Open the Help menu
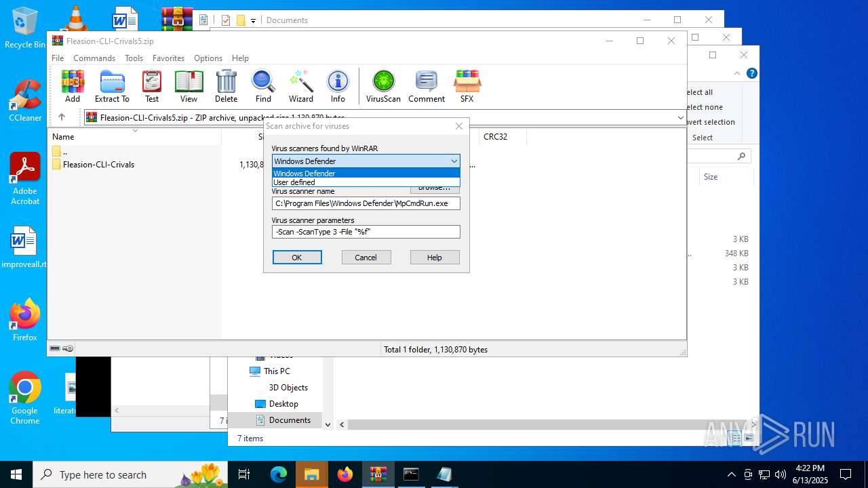Viewport: 868px width, 488px height. point(240,58)
